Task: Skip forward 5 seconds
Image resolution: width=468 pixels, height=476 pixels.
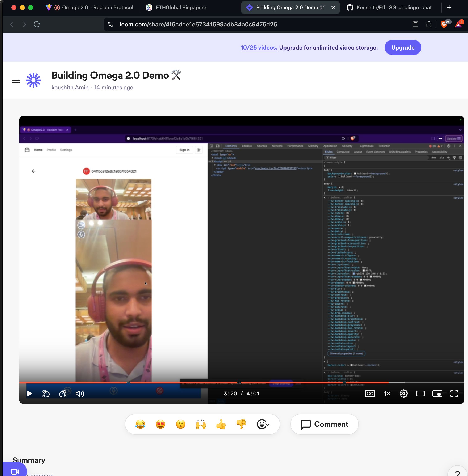Action: 63,394
